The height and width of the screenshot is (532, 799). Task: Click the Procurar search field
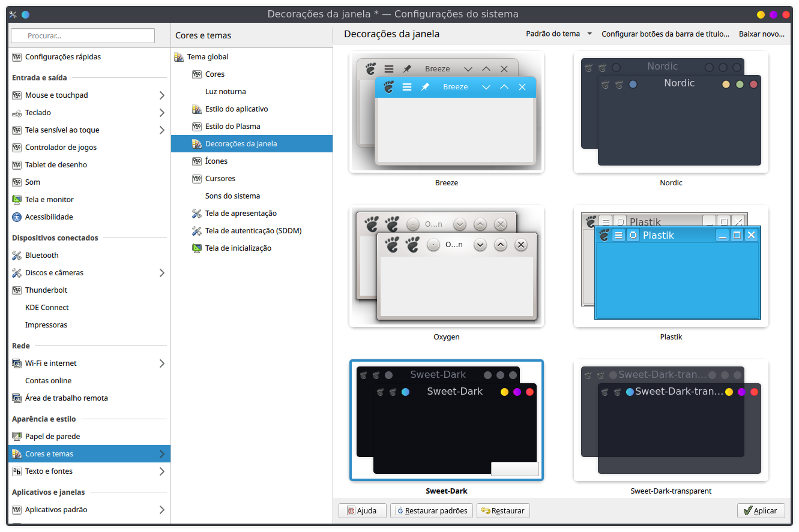click(83, 36)
